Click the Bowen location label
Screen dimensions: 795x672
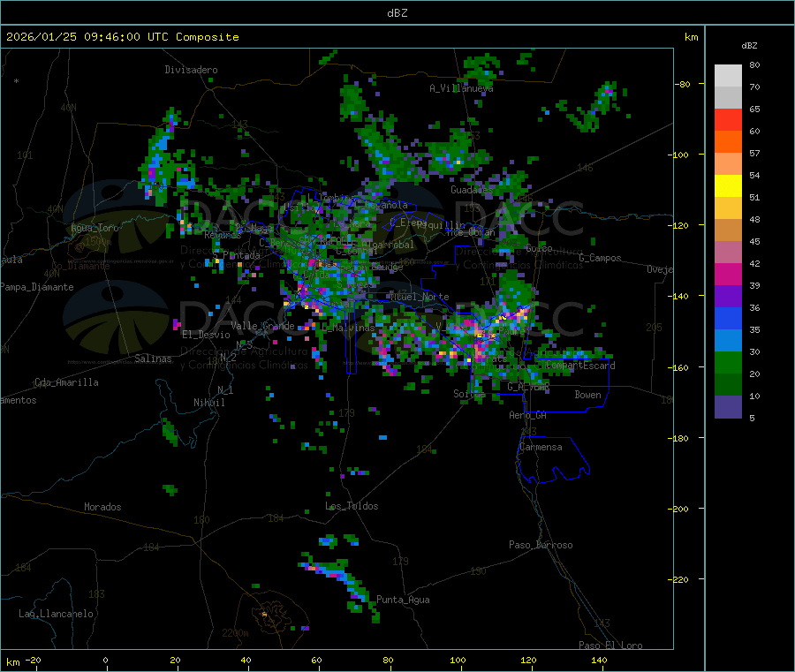pyautogui.click(x=588, y=395)
